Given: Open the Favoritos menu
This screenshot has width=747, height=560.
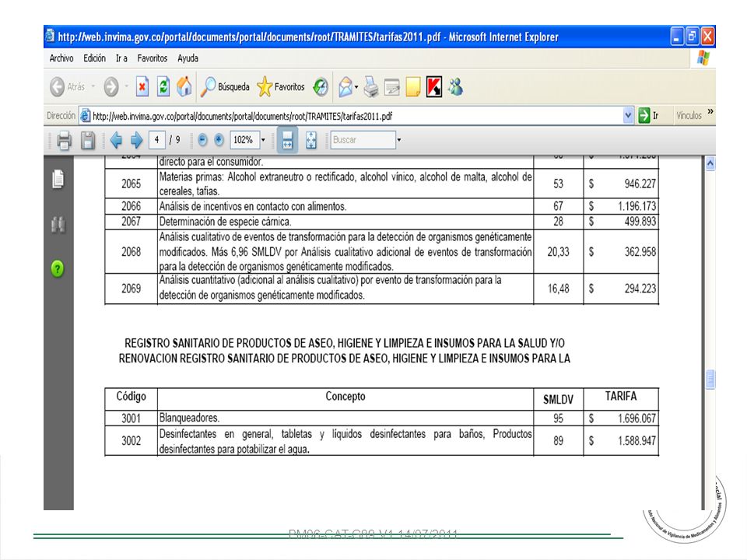Looking at the screenshot, I should (152, 58).
